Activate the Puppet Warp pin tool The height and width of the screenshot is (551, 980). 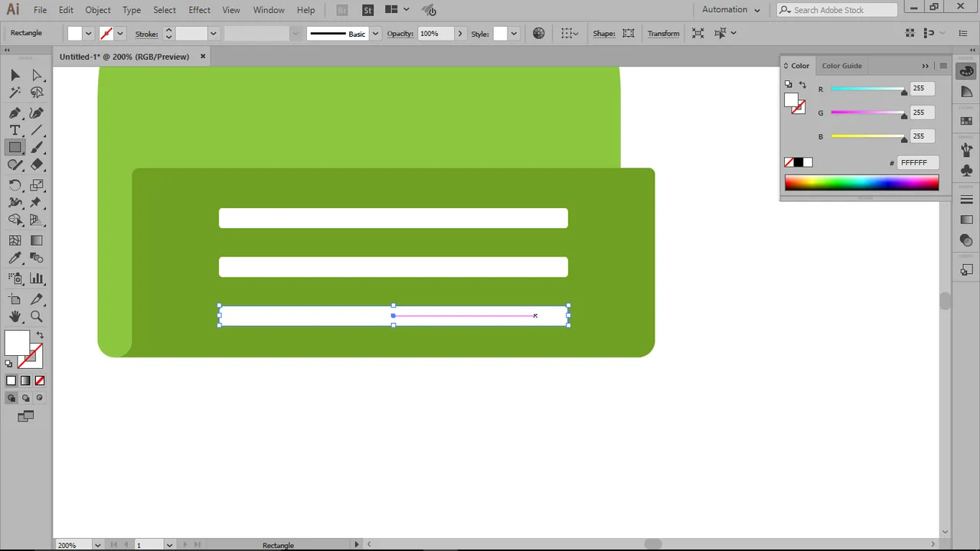pos(36,203)
